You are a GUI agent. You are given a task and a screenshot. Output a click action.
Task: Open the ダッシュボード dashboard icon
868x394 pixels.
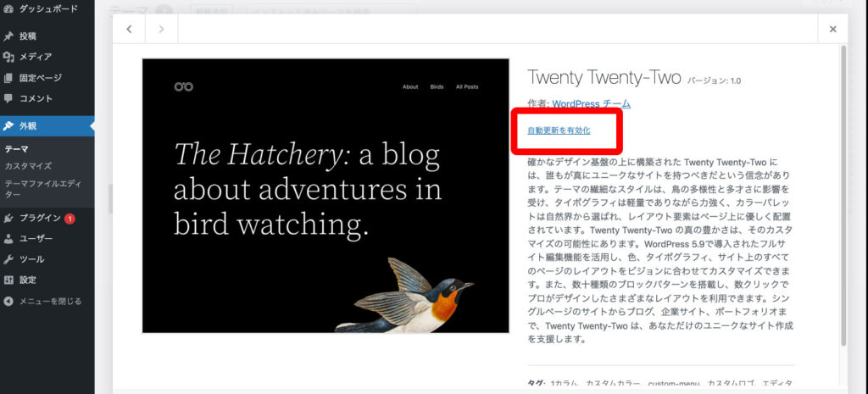[x=8, y=9]
